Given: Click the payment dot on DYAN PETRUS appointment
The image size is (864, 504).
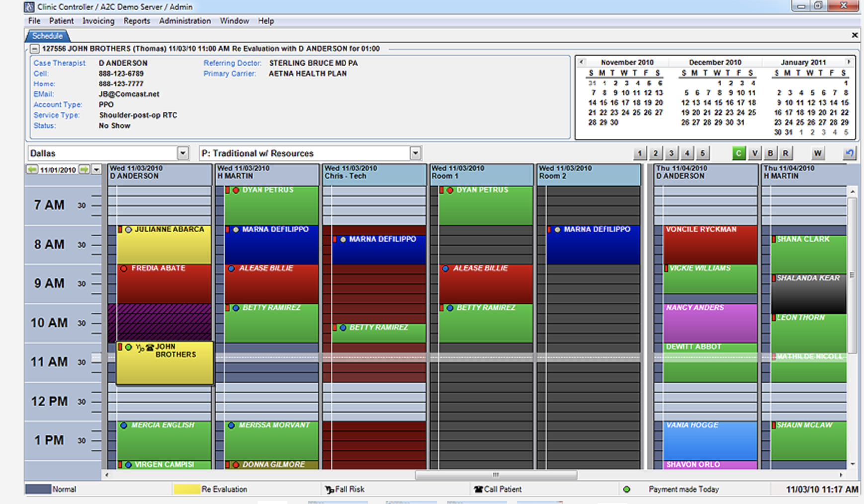Looking at the screenshot, I should click(x=236, y=190).
